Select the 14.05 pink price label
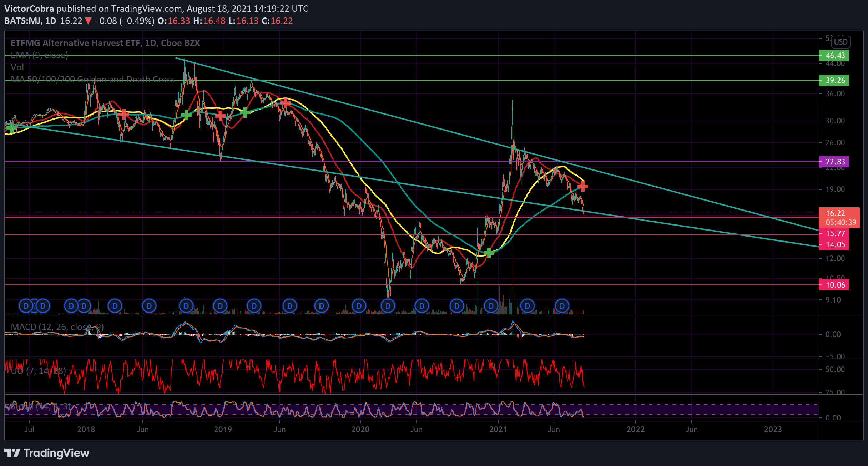 834,244
